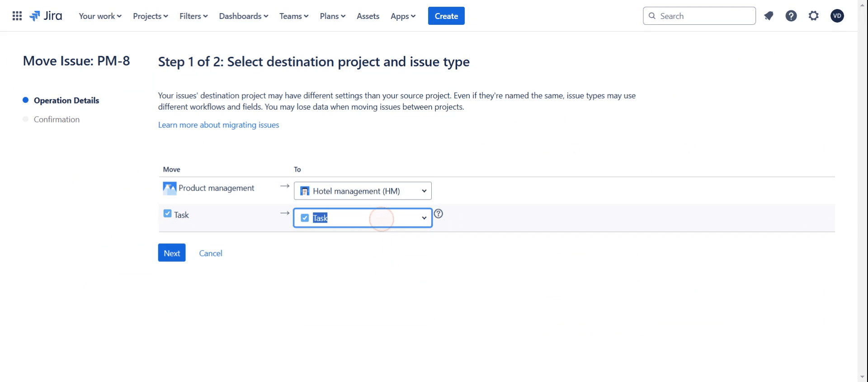This screenshot has width=868, height=382.
Task: Expand the Teams menu
Action: pyautogui.click(x=294, y=16)
